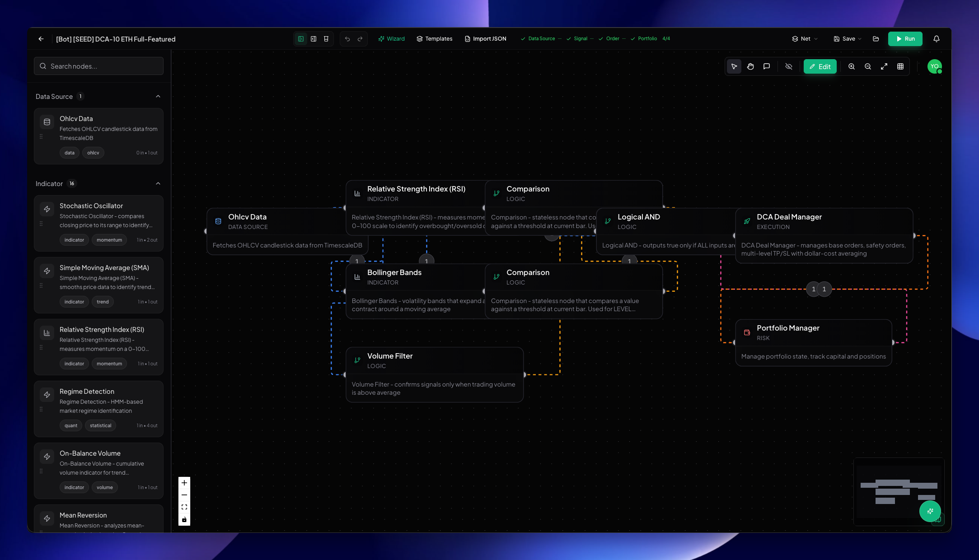
Task: Toggle the bottom panel layout
Action: pos(326,39)
